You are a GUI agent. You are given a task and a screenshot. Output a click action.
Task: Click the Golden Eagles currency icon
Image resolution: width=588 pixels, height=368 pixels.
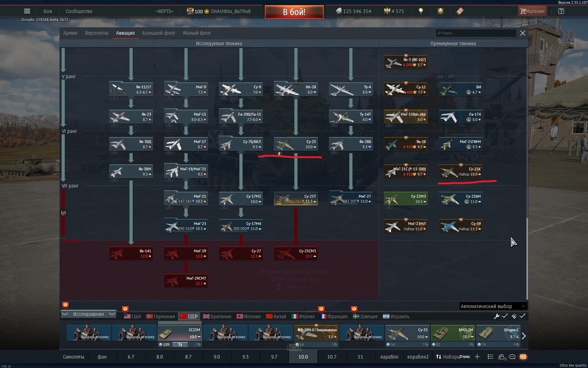(x=387, y=11)
